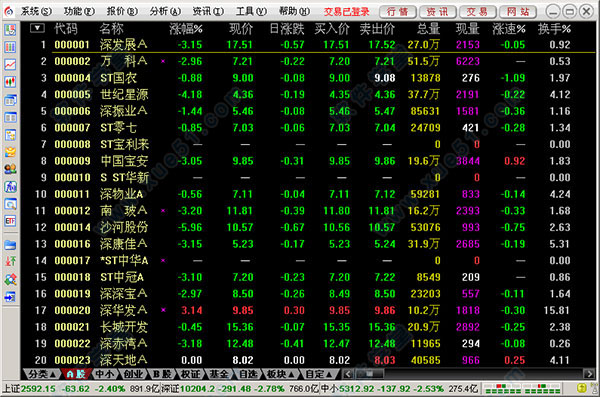Image resolution: width=600 pixels, height=397 pixels.
Task: Open the ETF icon in the sidebar
Action: click(10, 221)
